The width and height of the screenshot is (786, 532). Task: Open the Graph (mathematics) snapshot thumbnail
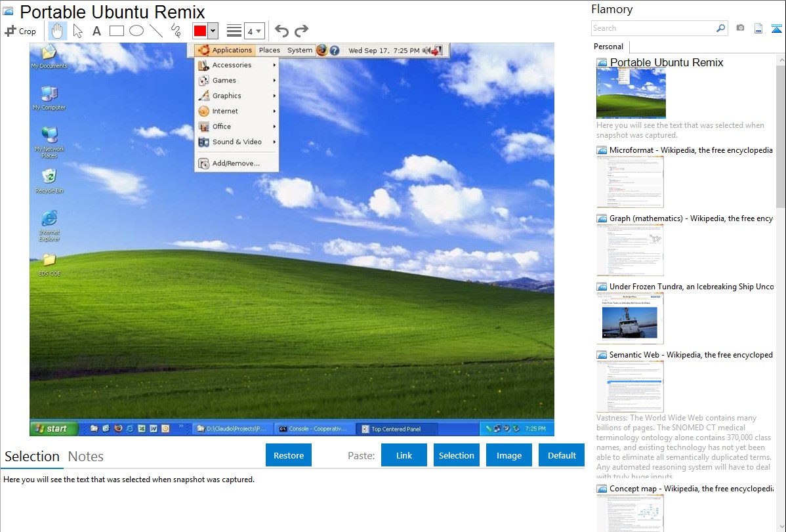pos(630,250)
